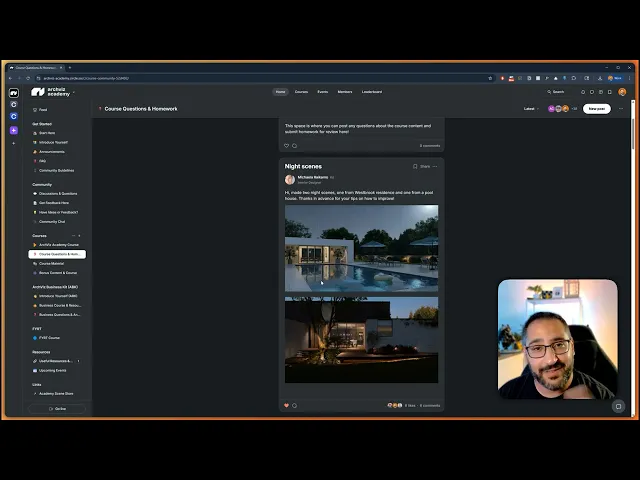Open the browser three-dot menu
Viewport: 640px width, 480px height.
click(x=630, y=78)
